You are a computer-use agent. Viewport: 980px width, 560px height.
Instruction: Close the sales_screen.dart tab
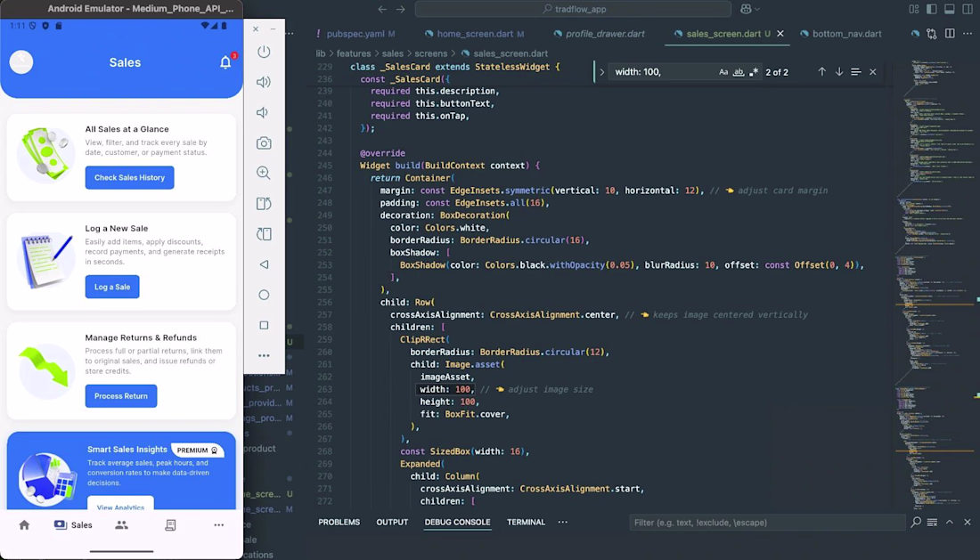780,34
